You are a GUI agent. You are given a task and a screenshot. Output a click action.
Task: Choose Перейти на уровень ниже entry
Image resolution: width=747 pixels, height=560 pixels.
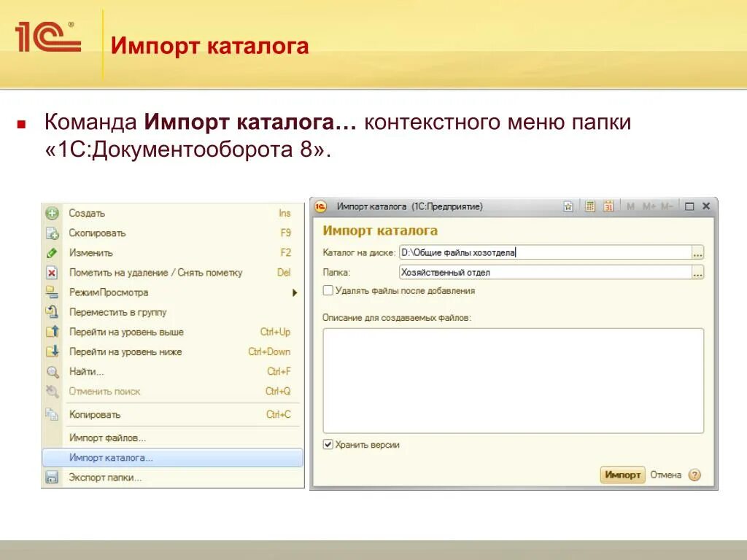tap(173, 351)
